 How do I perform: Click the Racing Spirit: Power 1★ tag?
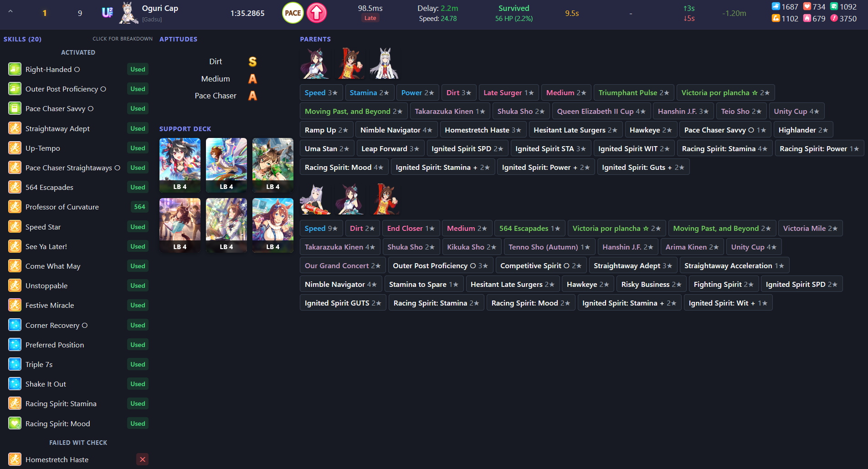(819, 148)
